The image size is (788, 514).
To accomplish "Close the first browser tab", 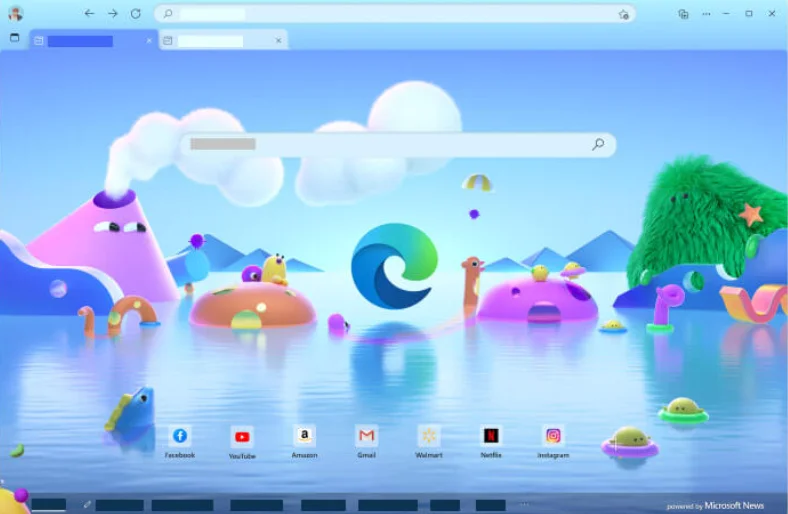I will 149,41.
